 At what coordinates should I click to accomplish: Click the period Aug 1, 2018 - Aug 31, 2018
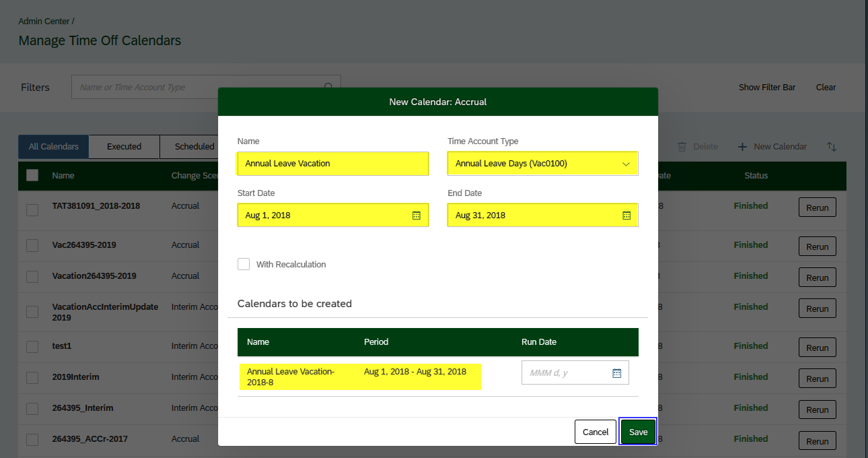point(415,372)
